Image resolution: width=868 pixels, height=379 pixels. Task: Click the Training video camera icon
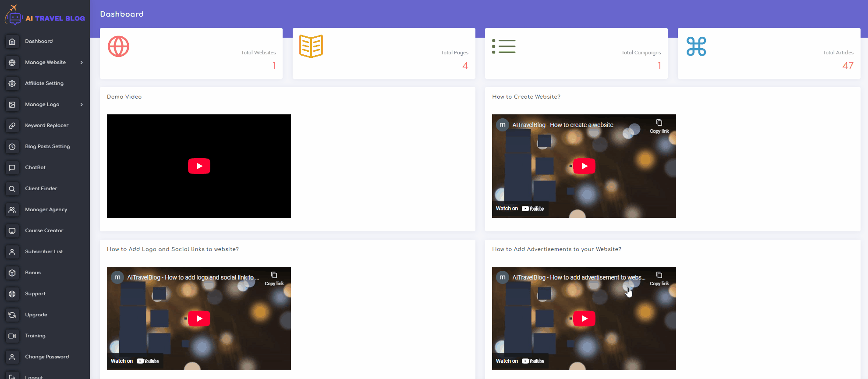pyautogui.click(x=12, y=336)
